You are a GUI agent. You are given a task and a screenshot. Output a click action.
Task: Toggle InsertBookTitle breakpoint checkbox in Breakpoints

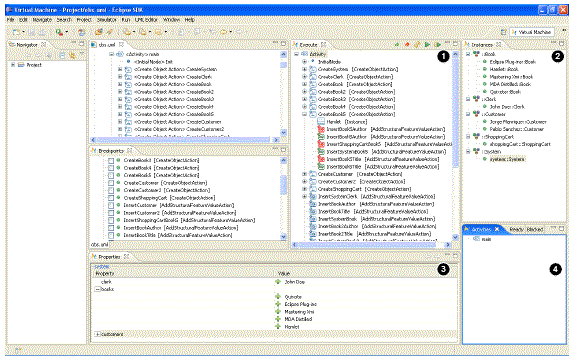click(111, 235)
